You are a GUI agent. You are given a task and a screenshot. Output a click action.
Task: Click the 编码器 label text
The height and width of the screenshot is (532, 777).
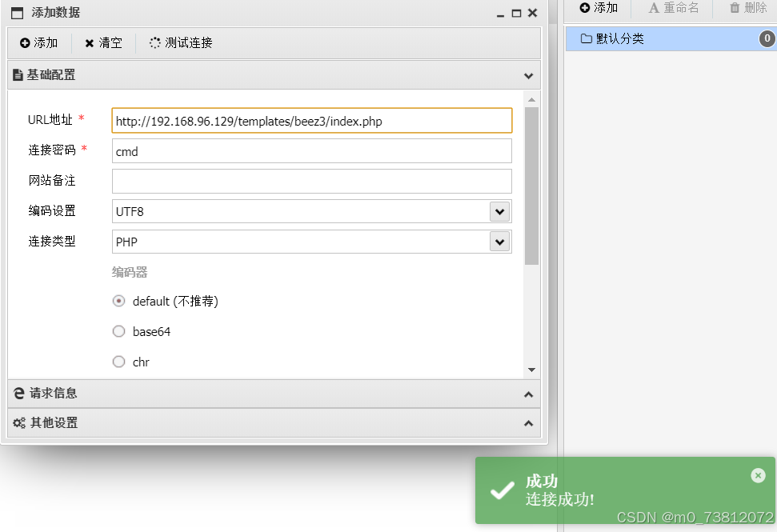pos(130,273)
